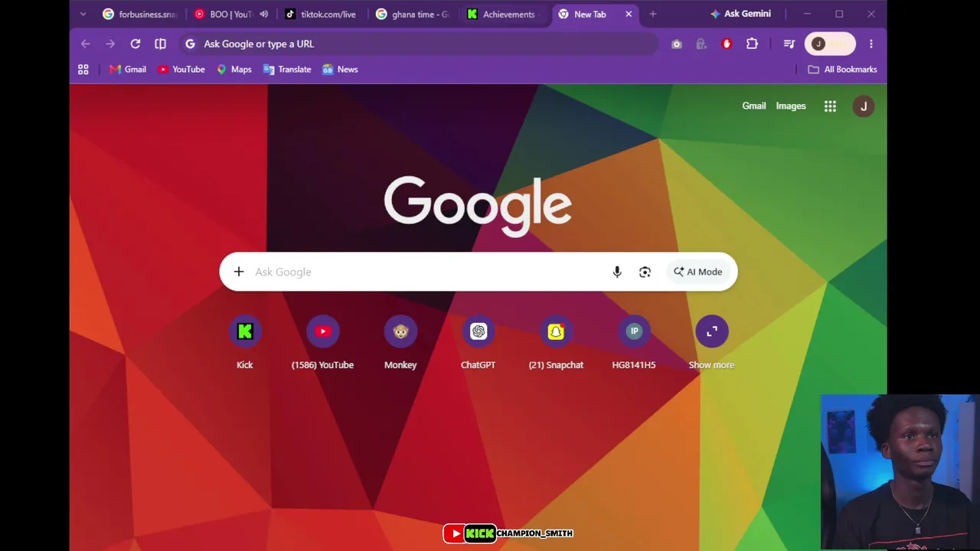
Task: Switch to the forbusiness.snap tab
Action: coord(139,14)
